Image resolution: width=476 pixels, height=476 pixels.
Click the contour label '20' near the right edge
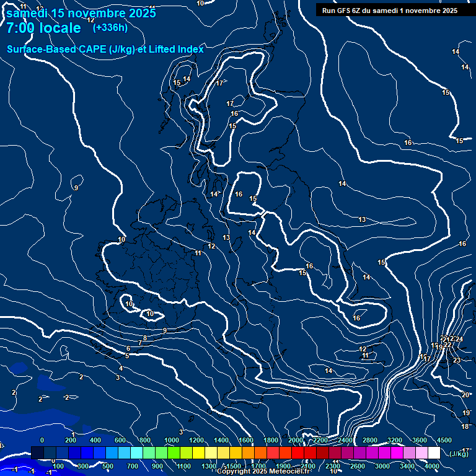point(465,395)
